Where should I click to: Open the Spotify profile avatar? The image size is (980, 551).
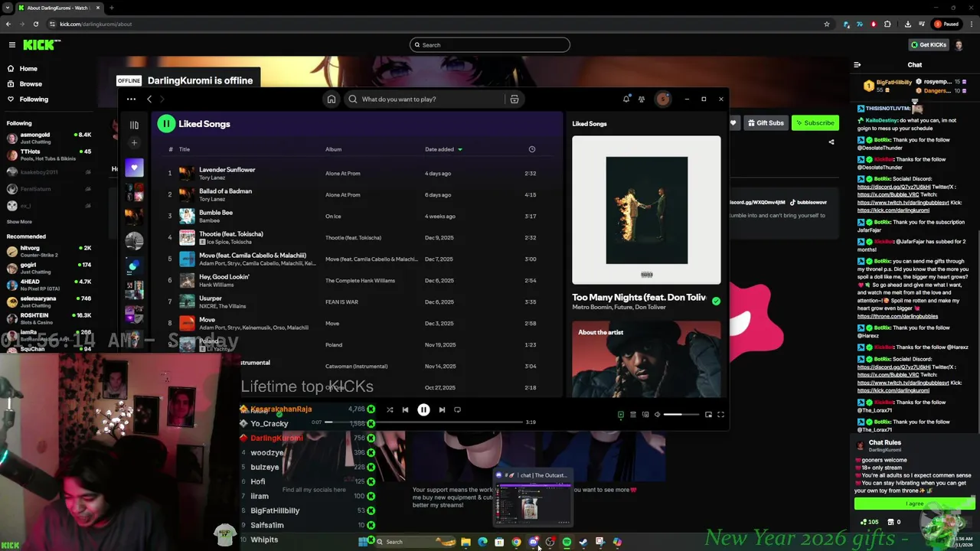pyautogui.click(x=663, y=99)
